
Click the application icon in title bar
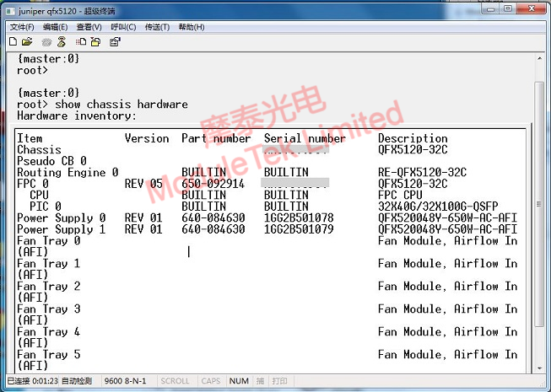pyautogui.click(x=10, y=8)
